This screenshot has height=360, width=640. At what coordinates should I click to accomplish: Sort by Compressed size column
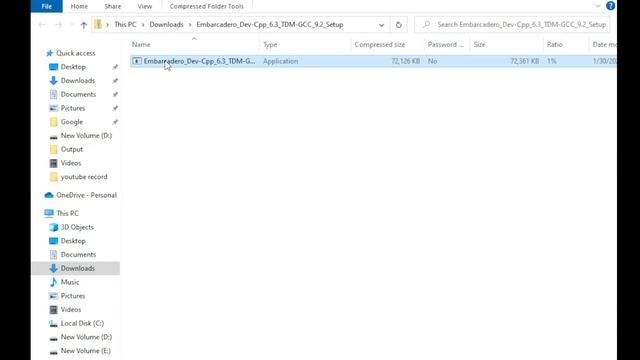point(380,44)
